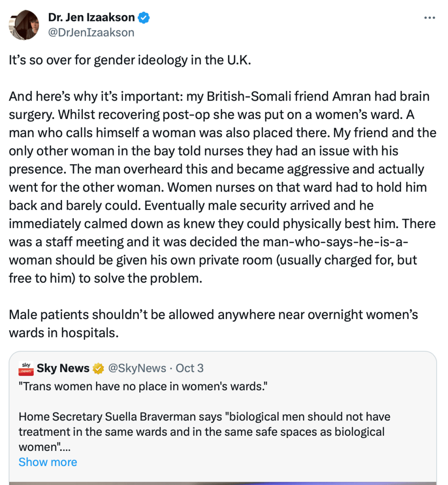
Task: Open Dr. Jen Izaakson's profile picture
Action: (x=23, y=25)
